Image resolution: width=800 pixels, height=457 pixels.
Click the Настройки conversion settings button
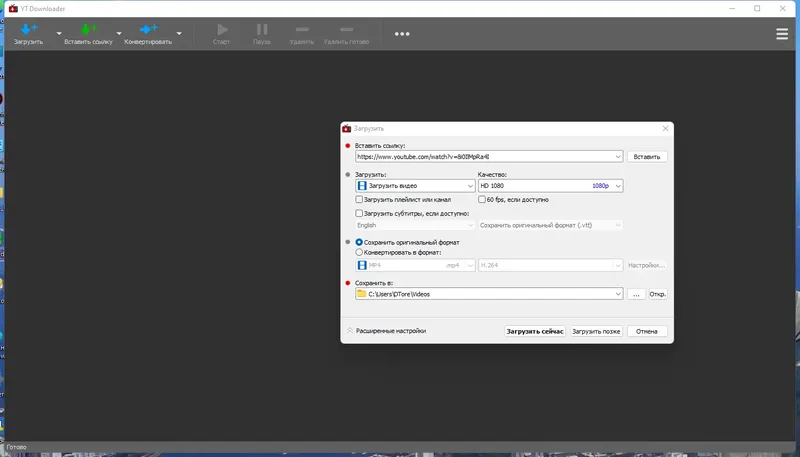[x=646, y=265]
